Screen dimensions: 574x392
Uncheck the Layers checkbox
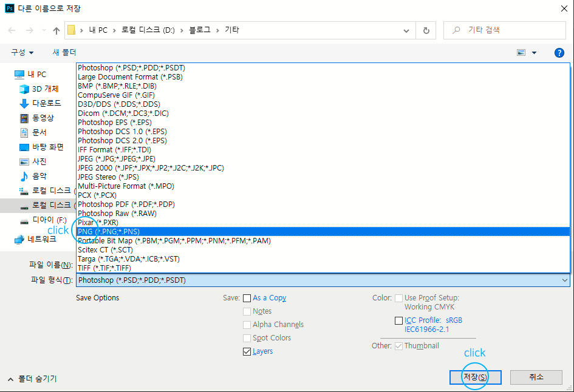(247, 352)
